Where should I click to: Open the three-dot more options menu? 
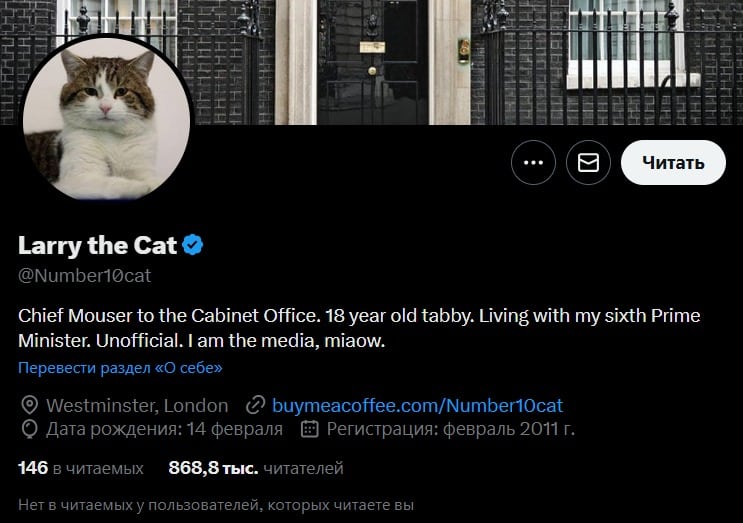[x=533, y=163]
